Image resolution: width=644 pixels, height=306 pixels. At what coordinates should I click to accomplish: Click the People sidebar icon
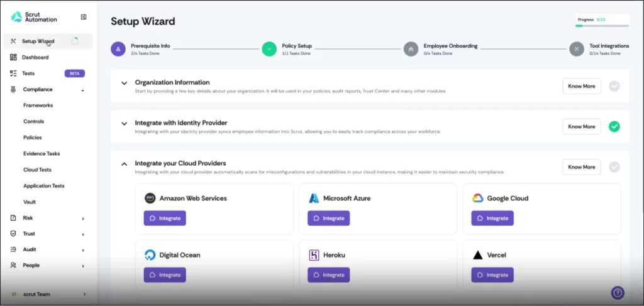(13, 265)
